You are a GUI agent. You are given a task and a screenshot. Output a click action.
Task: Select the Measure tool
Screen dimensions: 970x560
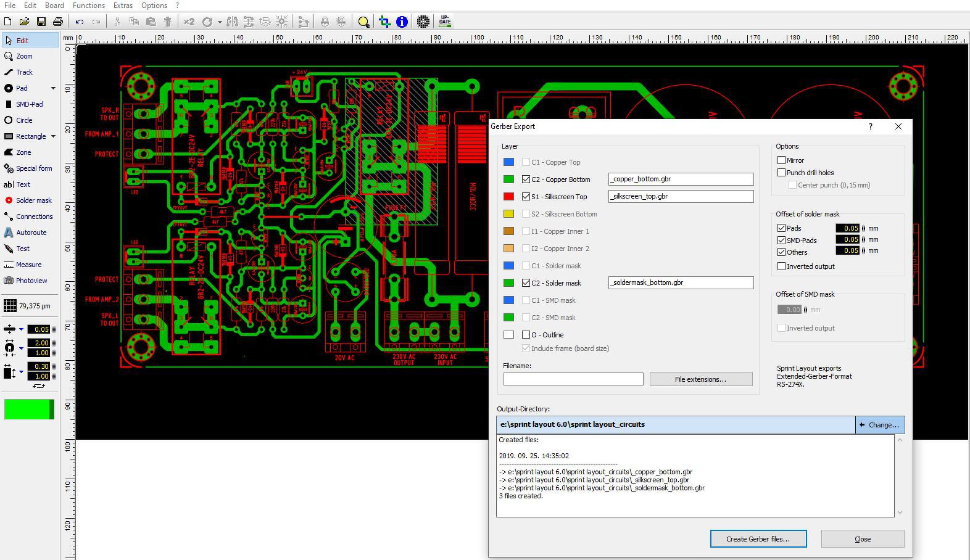pyautogui.click(x=30, y=265)
